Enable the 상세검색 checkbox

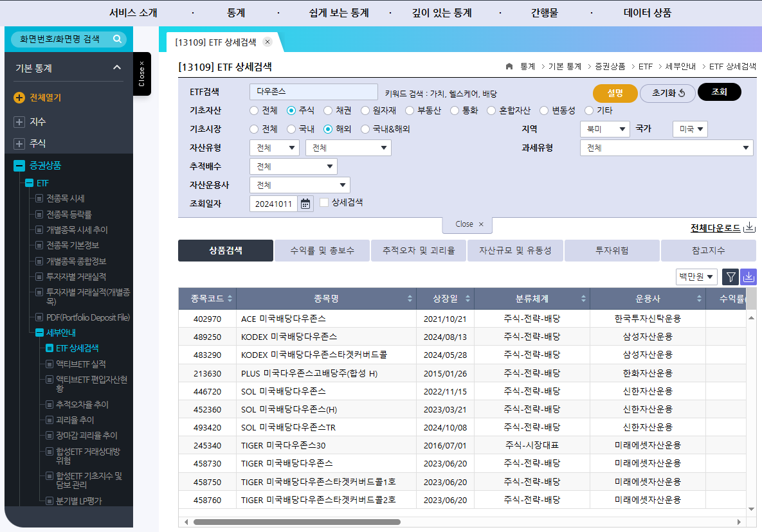(324, 202)
